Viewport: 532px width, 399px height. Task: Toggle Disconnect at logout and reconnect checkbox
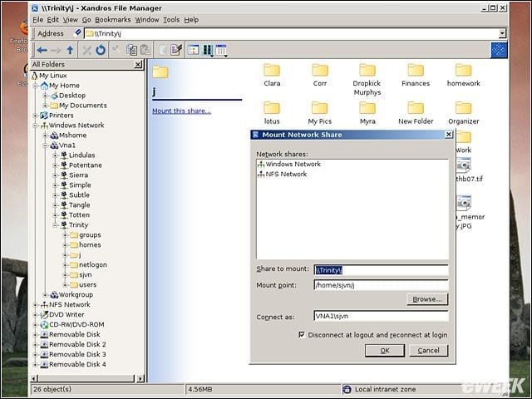pos(301,335)
